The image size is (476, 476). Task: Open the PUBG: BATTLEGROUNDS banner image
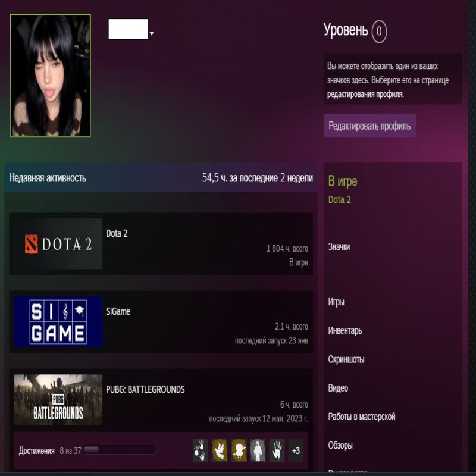tap(58, 399)
